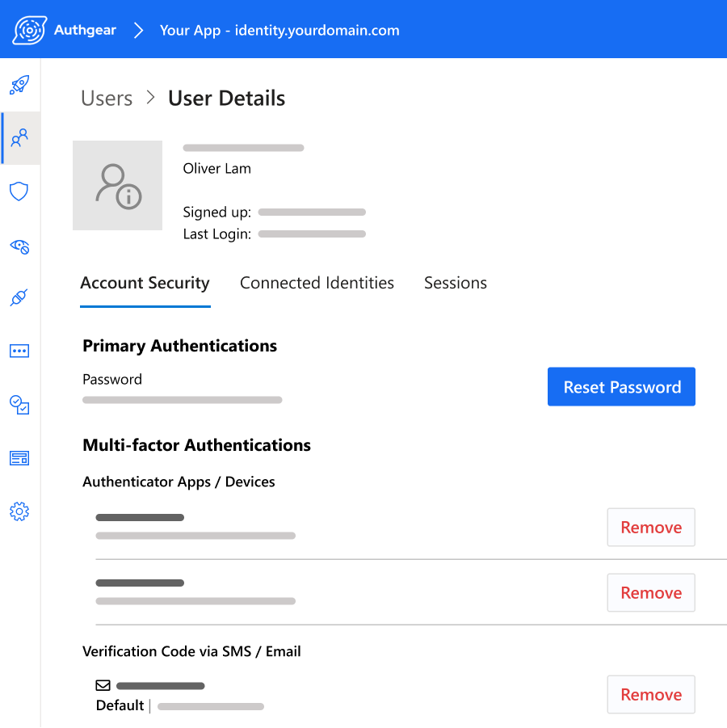Open Advanced Settings via gear icon
727x728 pixels.
[x=19, y=511]
